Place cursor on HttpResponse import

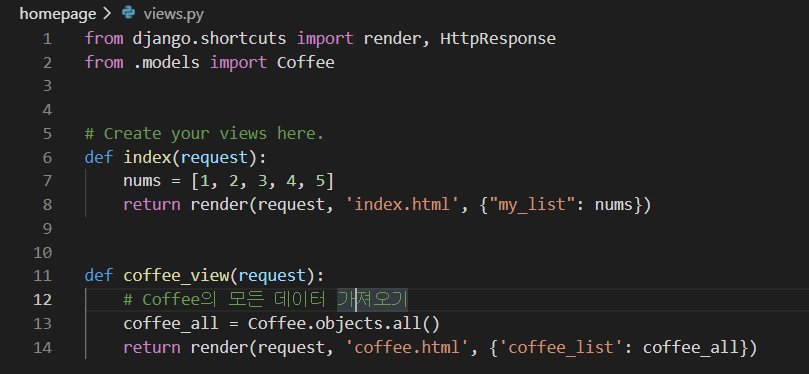498,39
